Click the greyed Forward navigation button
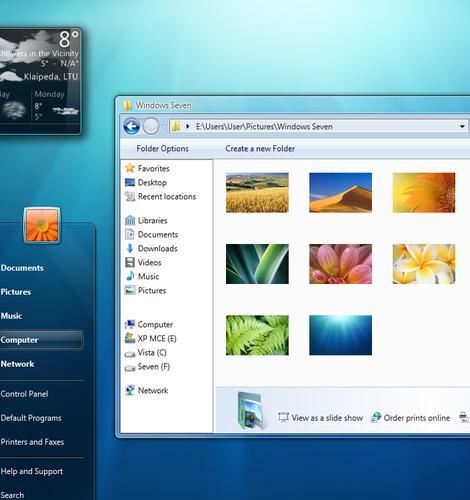Viewport: 470px width, 500px height. 151,127
